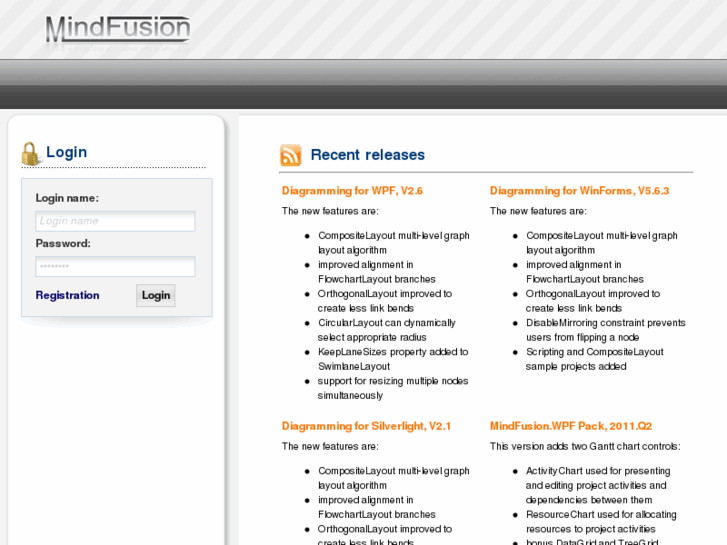Viewport: 727px width, 545px height.
Task: Click 'The new features are:' under WinForms V5.6.3
Action: click(538, 212)
